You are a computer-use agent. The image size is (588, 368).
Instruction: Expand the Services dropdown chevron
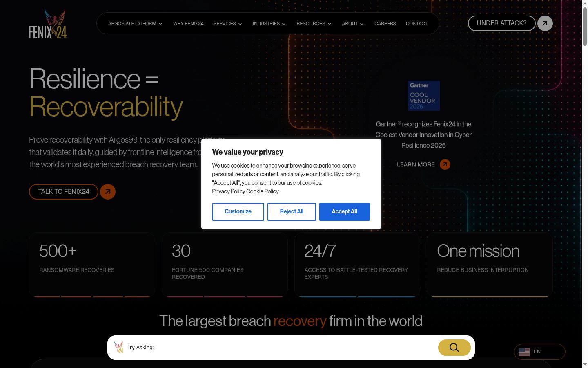(x=240, y=24)
